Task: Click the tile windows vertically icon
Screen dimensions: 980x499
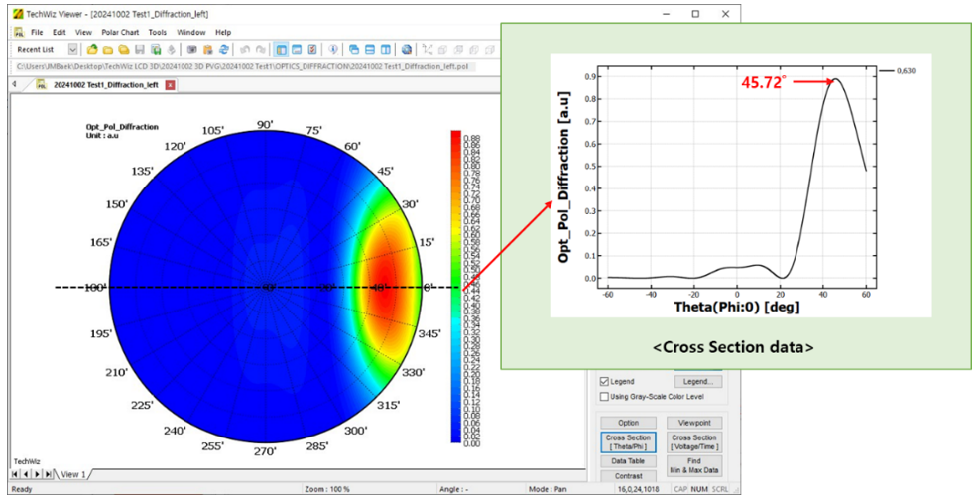Action: pos(385,49)
